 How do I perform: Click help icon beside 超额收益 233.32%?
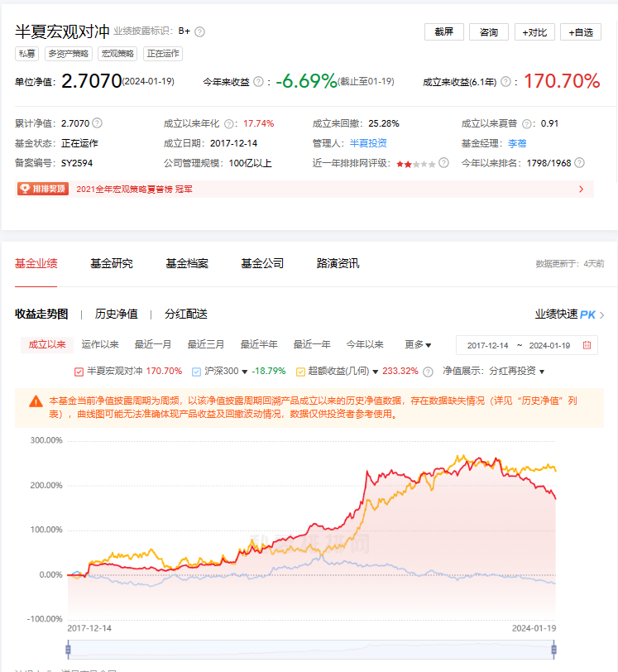(x=428, y=372)
